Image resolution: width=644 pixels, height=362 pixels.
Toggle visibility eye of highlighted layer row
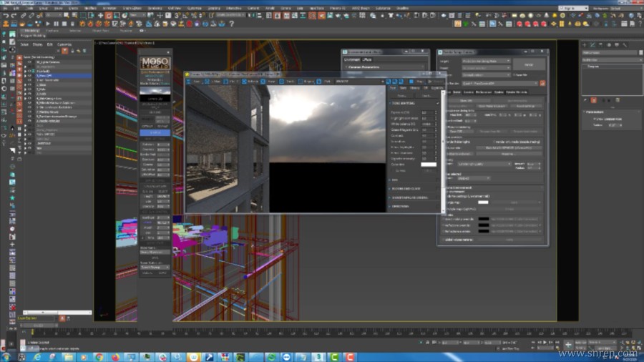coord(29,76)
